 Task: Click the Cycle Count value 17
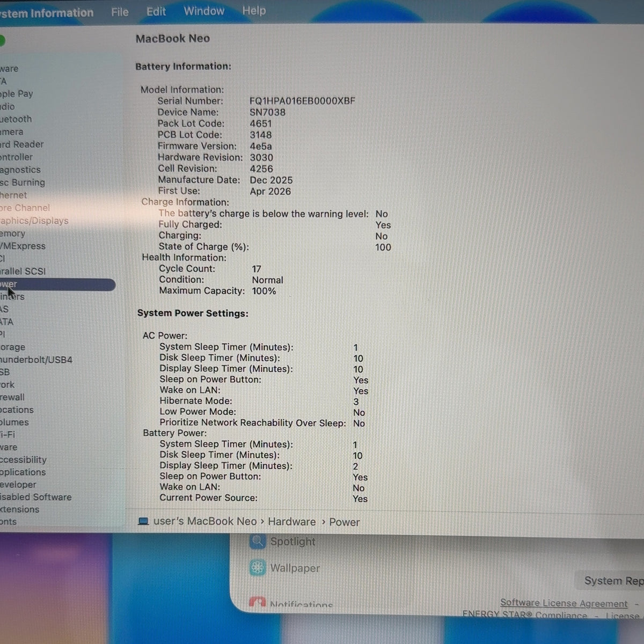(257, 269)
